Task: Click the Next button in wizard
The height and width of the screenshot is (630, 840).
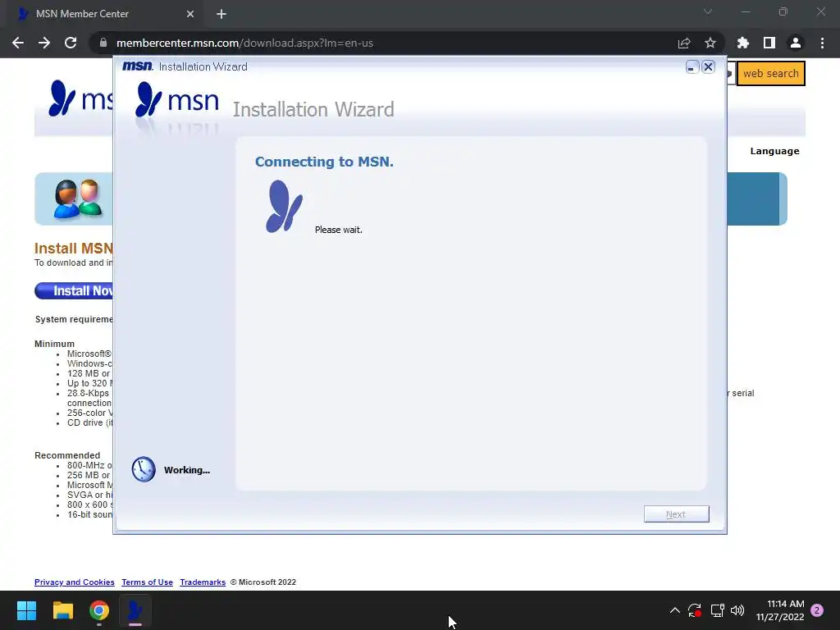Action: point(676,514)
